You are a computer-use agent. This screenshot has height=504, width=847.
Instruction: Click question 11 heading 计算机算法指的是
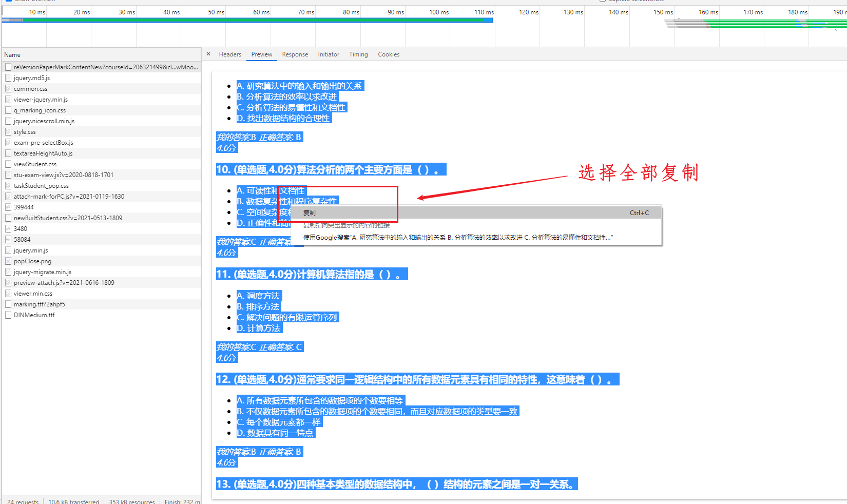312,275
